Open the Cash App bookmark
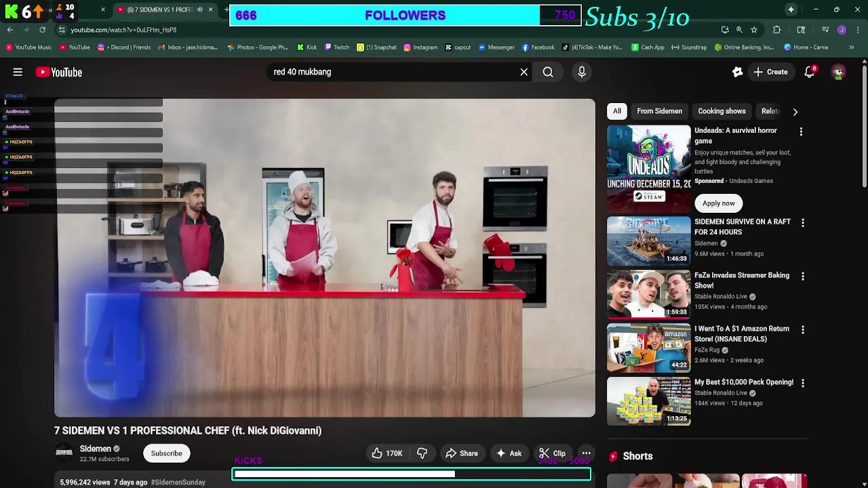 click(x=648, y=47)
